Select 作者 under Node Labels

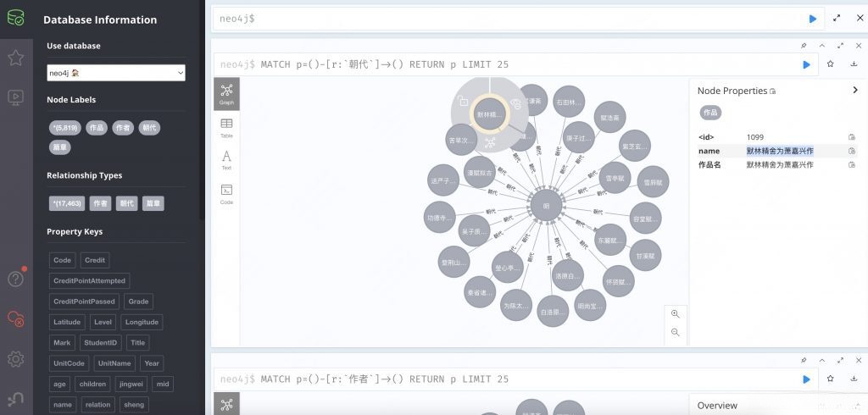[123, 128]
